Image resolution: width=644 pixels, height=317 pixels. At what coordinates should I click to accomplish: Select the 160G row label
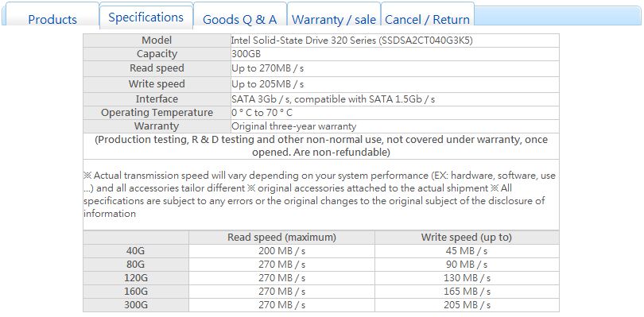(x=136, y=292)
